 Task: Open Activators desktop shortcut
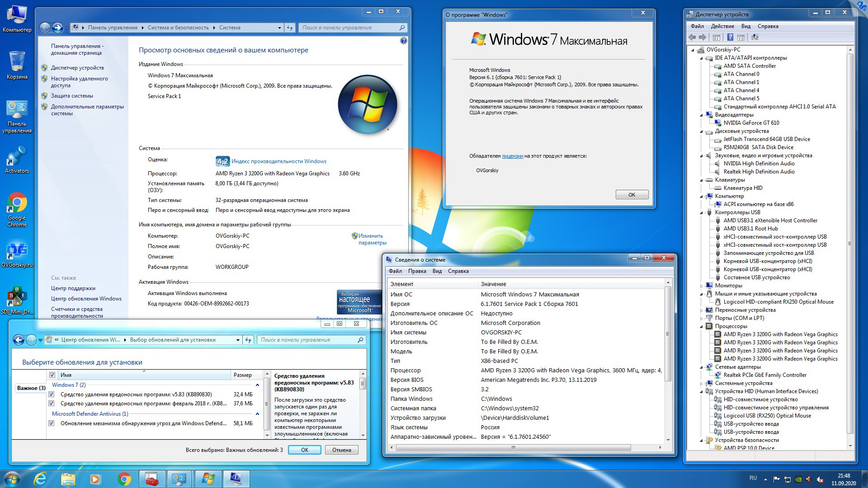tap(17, 160)
